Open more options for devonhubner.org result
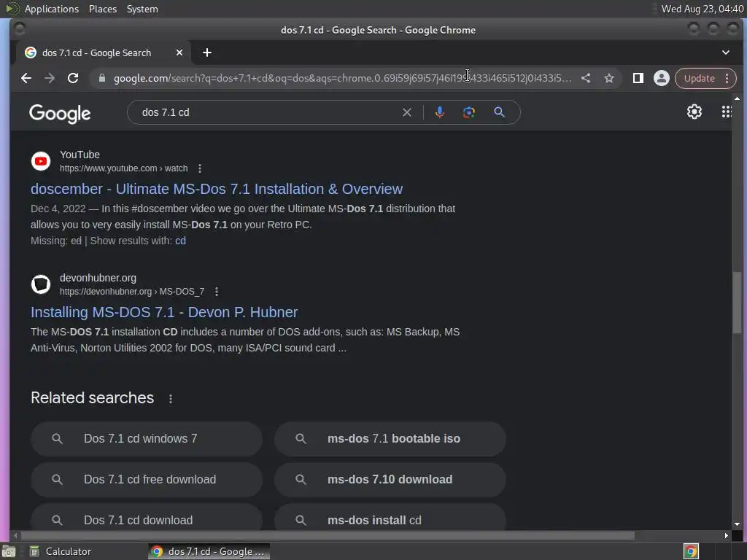This screenshot has width=747, height=560. coord(216,292)
